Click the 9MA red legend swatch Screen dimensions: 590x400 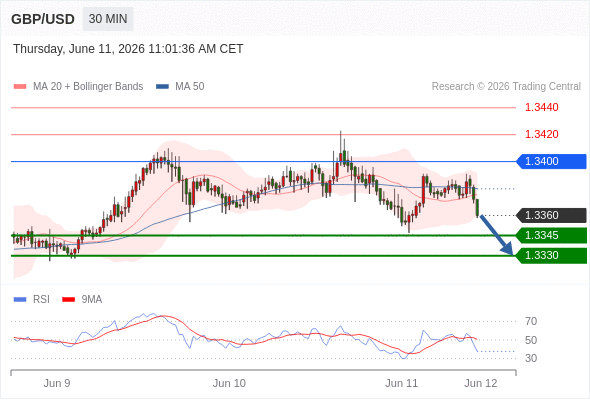(x=68, y=300)
